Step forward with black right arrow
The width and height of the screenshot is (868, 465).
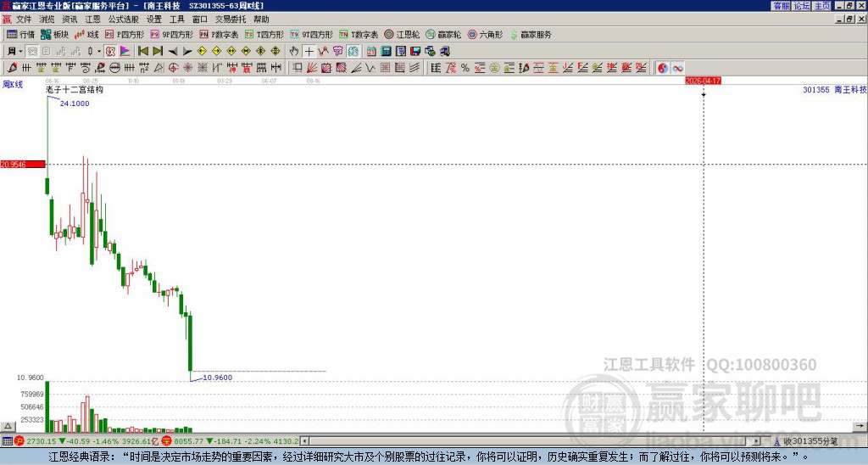pos(187,51)
